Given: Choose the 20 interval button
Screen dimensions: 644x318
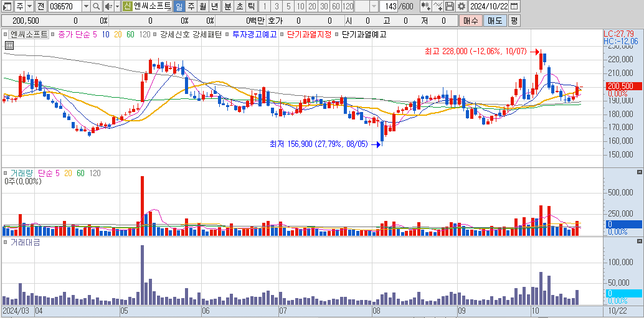Looking at the screenshot, I should 313,6.
